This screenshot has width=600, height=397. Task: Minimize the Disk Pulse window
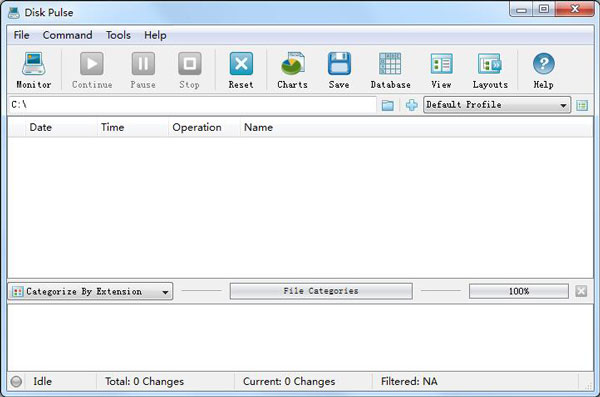[521, 10]
